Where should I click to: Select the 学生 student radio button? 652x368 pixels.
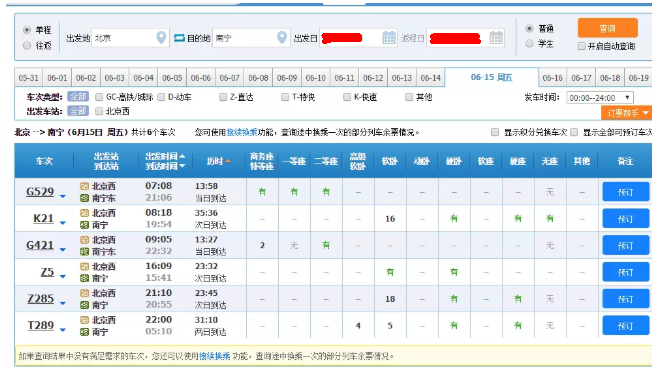(529, 43)
